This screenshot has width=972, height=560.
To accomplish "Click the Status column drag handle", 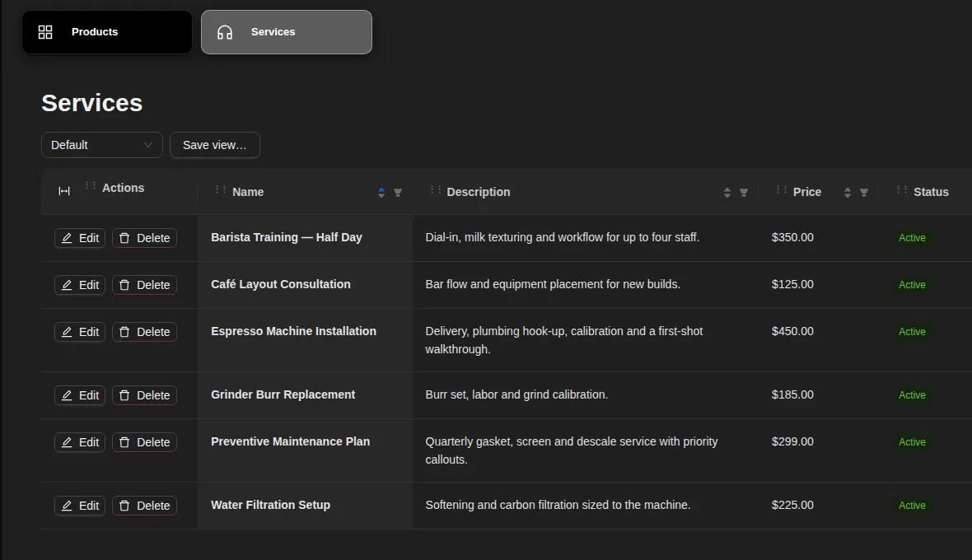I will pos(902,189).
